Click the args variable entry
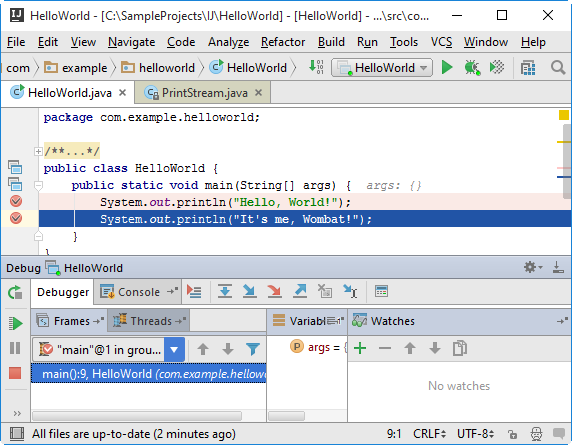This screenshot has width=572, height=445. [318, 347]
